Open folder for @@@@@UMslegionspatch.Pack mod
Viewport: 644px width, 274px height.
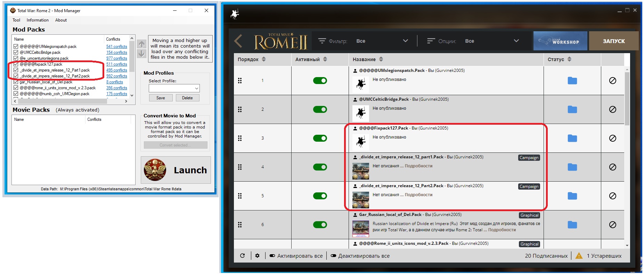572,81
